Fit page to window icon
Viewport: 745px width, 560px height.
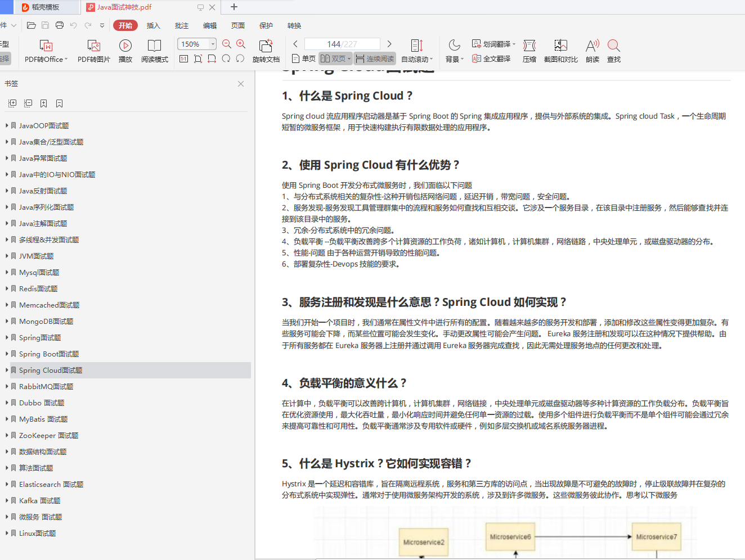pos(198,58)
